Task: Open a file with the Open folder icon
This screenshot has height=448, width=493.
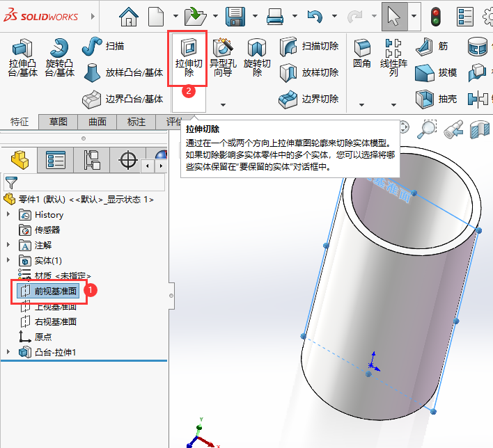Action: pos(195,16)
